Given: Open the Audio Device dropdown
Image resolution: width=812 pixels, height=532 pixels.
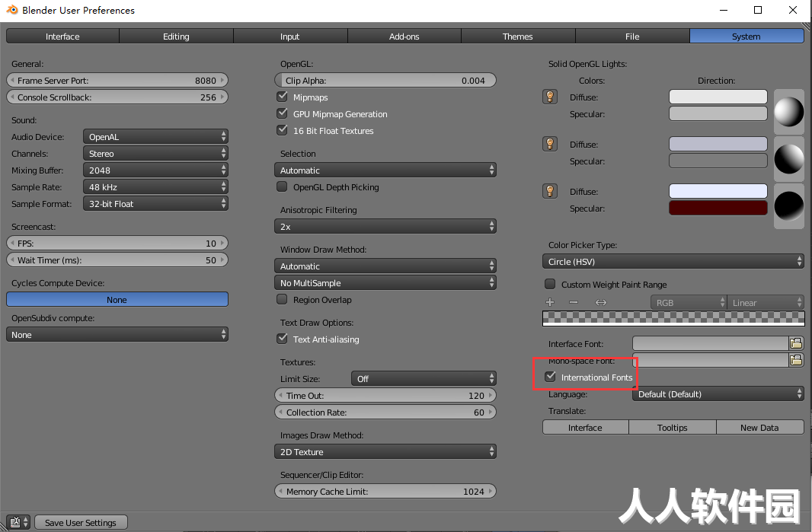Looking at the screenshot, I should [155, 137].
